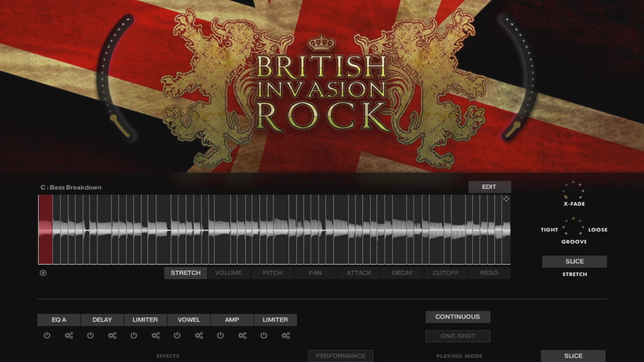The width and height of the screenshot is (644, 362).
Task: Open settings gear for EQ A effect
Action: pos(69,336)
